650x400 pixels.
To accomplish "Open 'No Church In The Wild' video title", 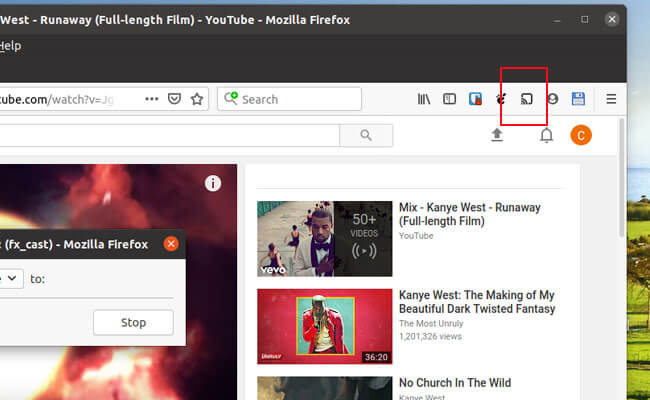I will pos(455,383).
